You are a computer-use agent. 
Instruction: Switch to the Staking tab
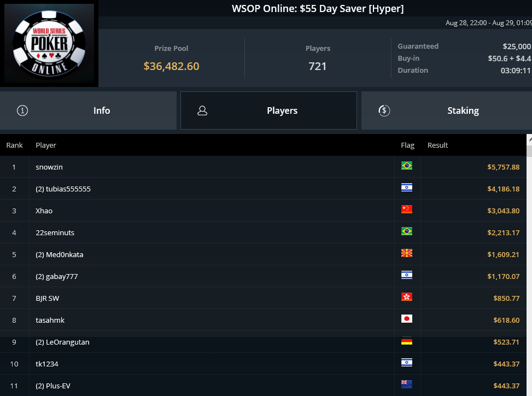[x=447, y=110]
